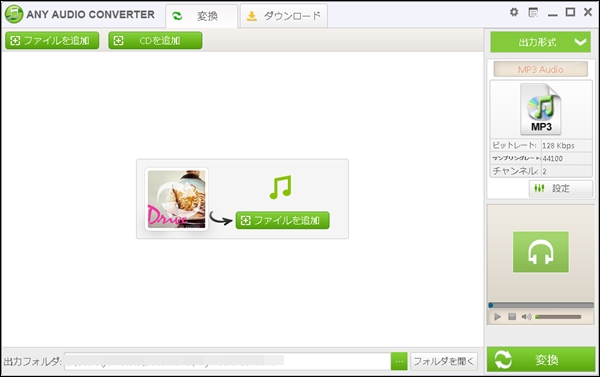Select the MP3 Audio format label
The width and height of the screenshot is (600, 377).
click(540, 69)
